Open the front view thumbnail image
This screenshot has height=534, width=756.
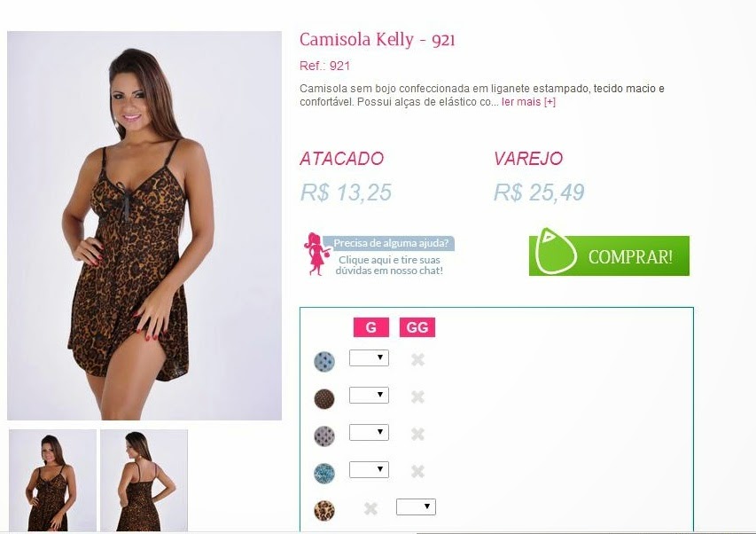pyautogui.click(x=52, y=481)
